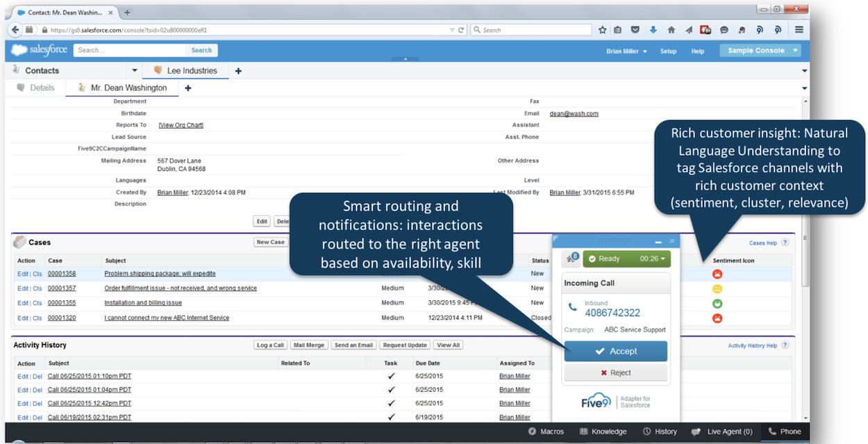Click red sentiment icon for case 00001358

pos(718,274)
